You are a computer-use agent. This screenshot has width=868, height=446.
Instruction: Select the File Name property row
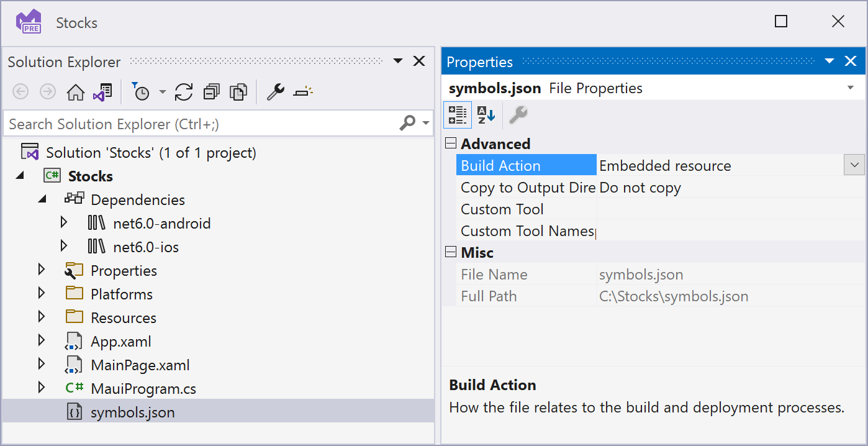coord(527,275)
